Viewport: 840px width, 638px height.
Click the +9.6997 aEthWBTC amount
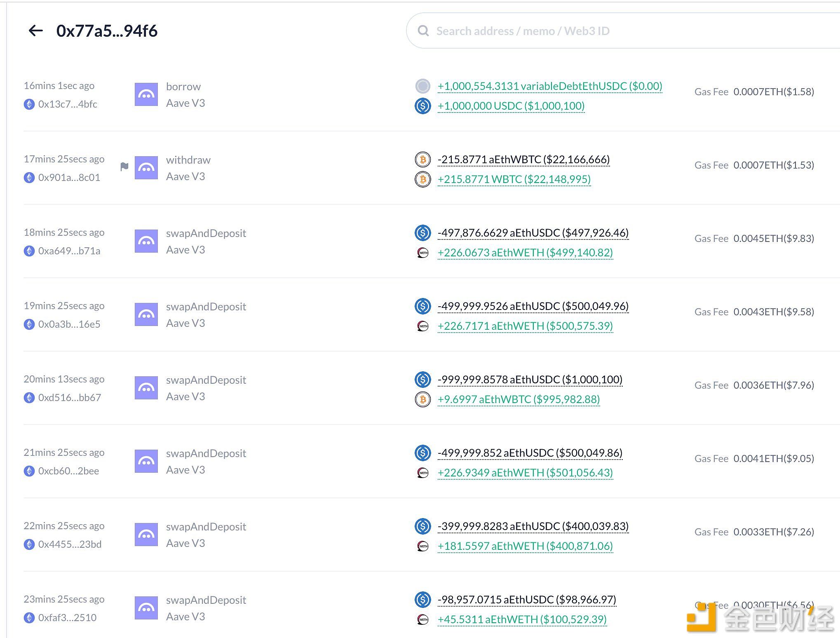point(518,399)
